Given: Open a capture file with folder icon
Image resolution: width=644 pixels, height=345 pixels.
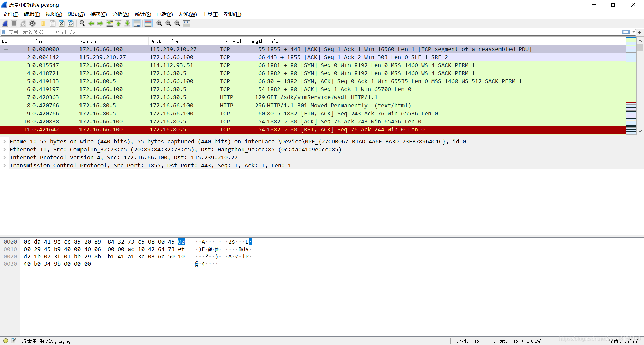Looking at the screenshot, I should pos(43,23).
